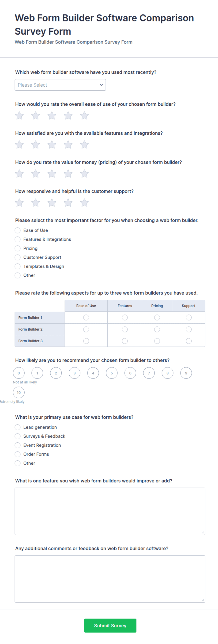Pick second star for customer support rating
This screenshot has height=644, width=218.
[x=36, y=203]
